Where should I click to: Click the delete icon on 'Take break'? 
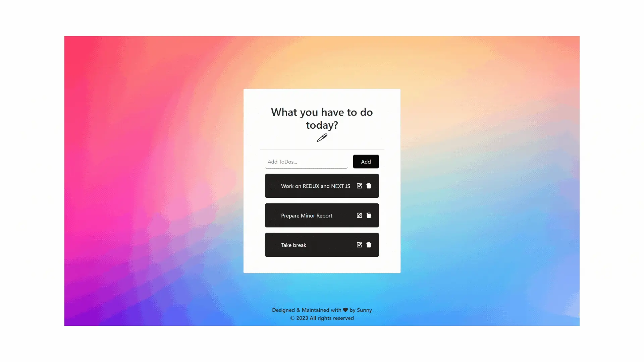tap(369, 245)
